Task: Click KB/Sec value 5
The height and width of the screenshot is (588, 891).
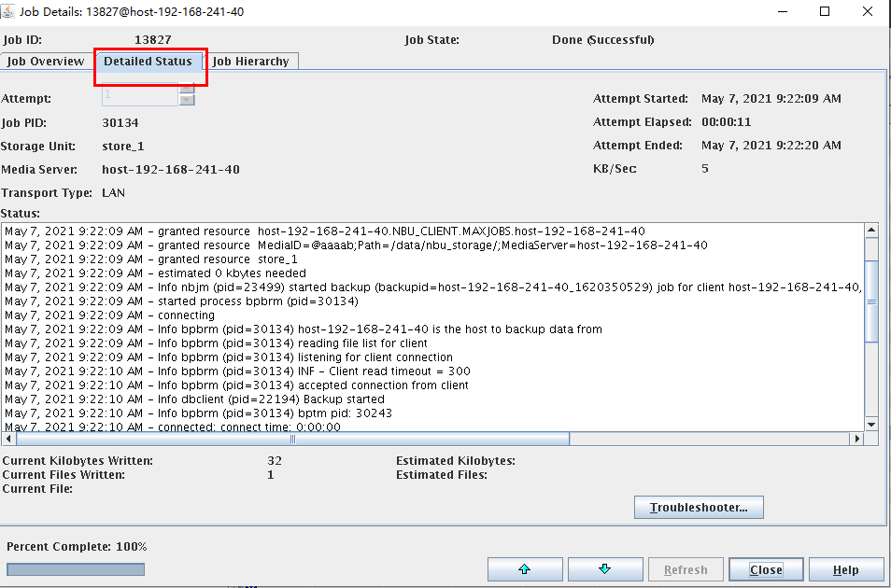Action: tap(704, 168)
